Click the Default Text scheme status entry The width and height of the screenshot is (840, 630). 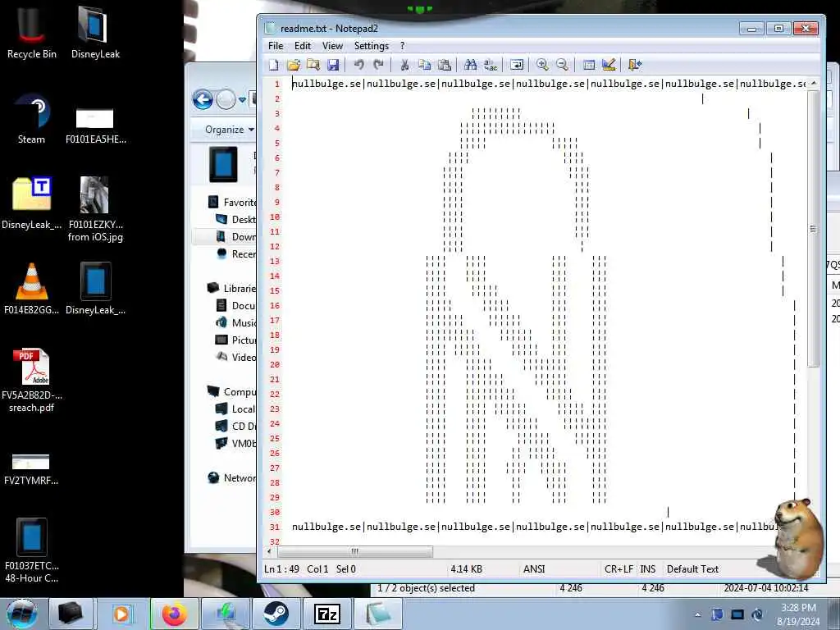coord(692,569)
